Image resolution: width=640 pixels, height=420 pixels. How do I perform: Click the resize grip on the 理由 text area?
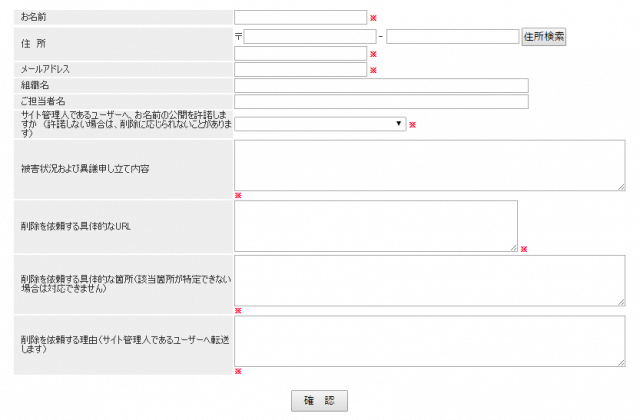[x=620, y=362]
